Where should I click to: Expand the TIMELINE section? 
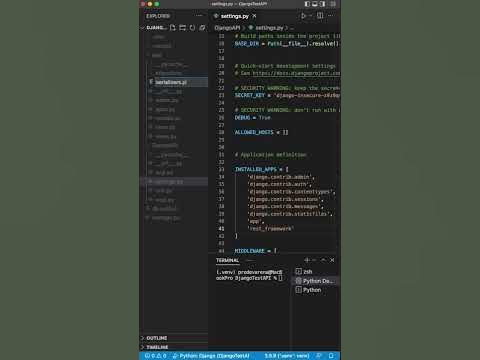click(157, 347)
